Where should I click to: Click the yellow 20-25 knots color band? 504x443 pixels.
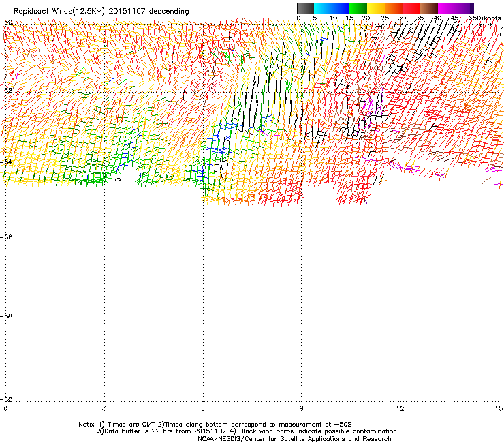click(x=376, y=8)
